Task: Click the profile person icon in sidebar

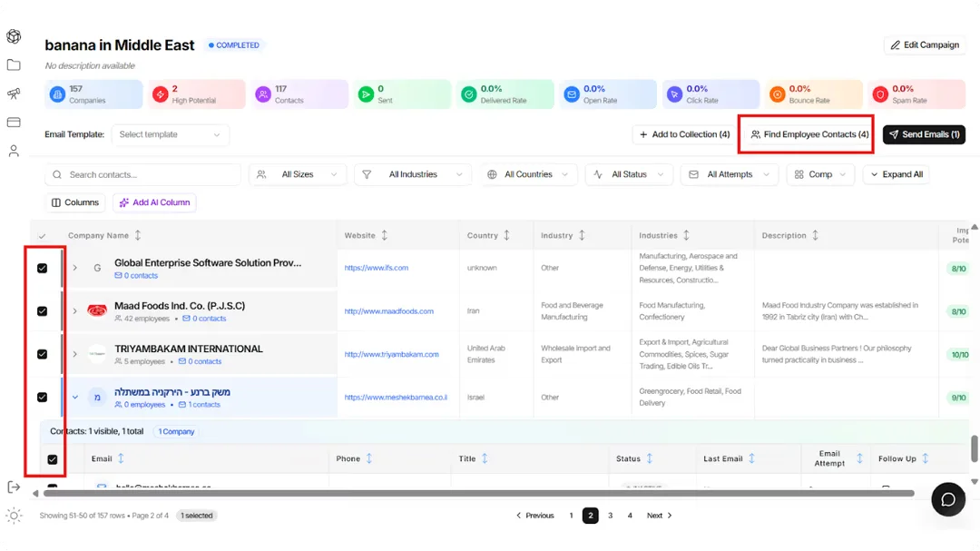Action: point(14,151)
